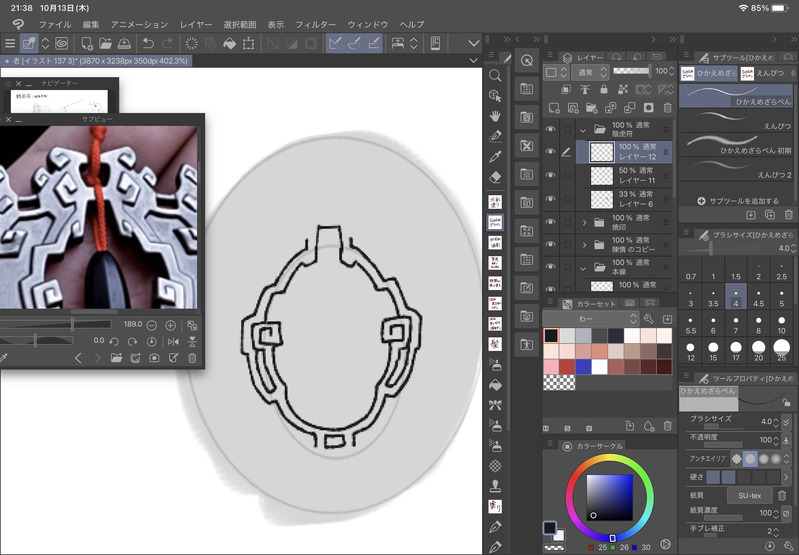Select the Hand move tool

[495, 115]
